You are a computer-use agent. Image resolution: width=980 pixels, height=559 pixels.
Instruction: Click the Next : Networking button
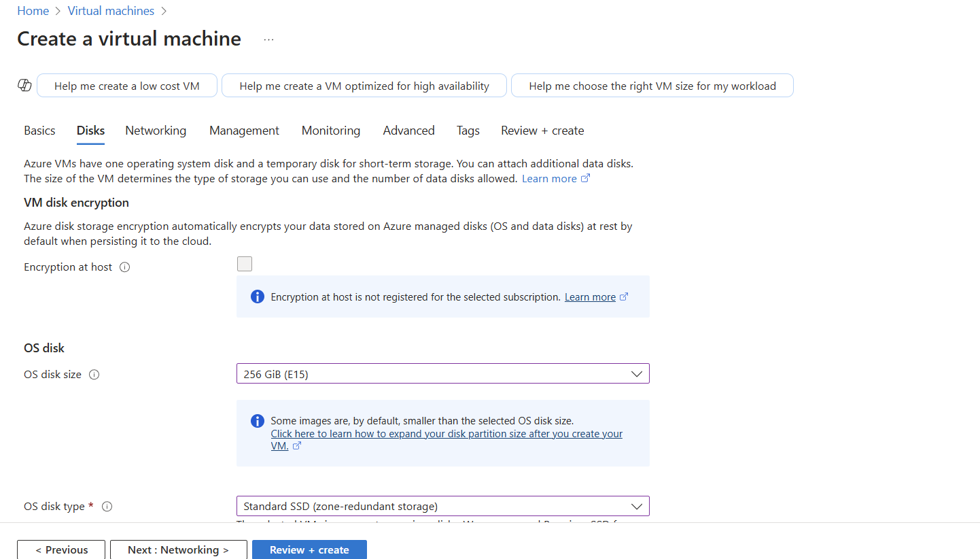(178, 549)
